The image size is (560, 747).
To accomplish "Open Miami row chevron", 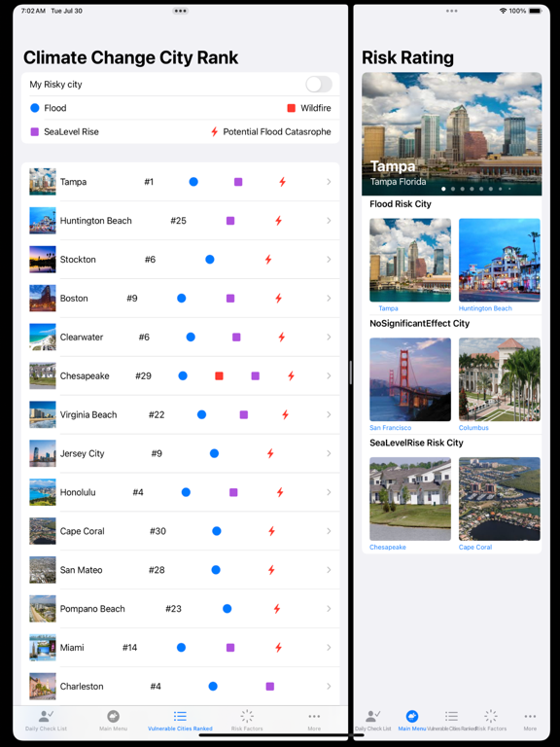I will (329, 648).
